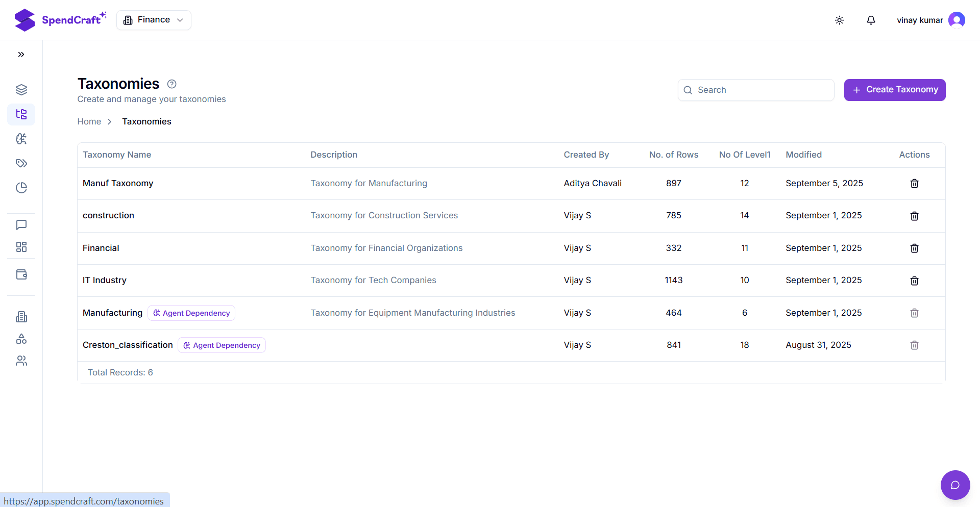Select the tags icon in the sidebar
This screenshot has width=980, height=507.
click(x=21, y=163)
